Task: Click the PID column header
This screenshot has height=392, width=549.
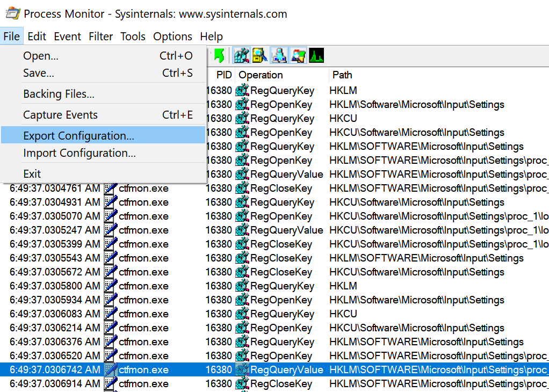Action: point(224,75)
